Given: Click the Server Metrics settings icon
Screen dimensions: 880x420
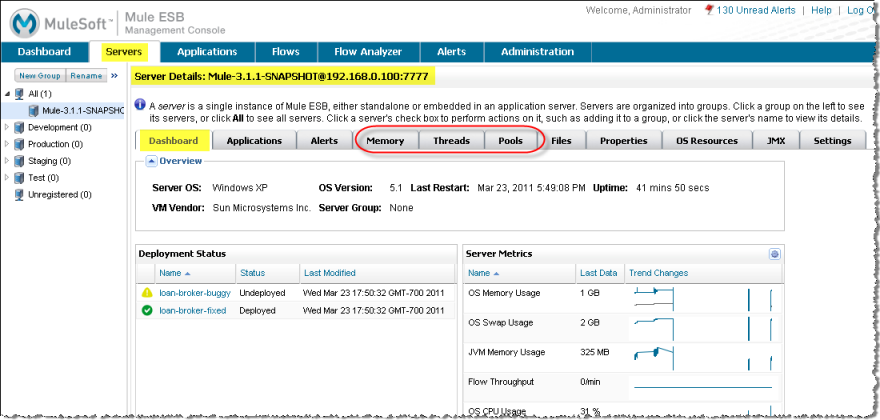Looking at the screenshot, I should (x=774, y=254).
